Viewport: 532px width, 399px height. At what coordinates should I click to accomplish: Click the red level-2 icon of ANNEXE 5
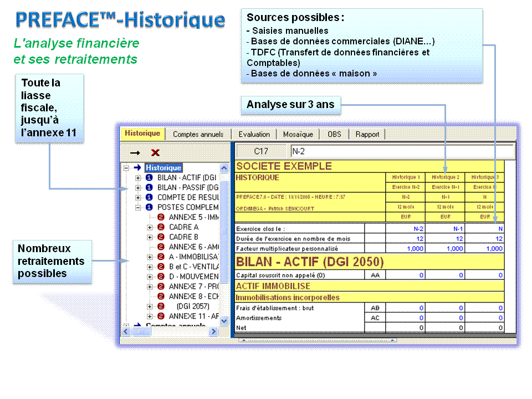coord(161,217)
